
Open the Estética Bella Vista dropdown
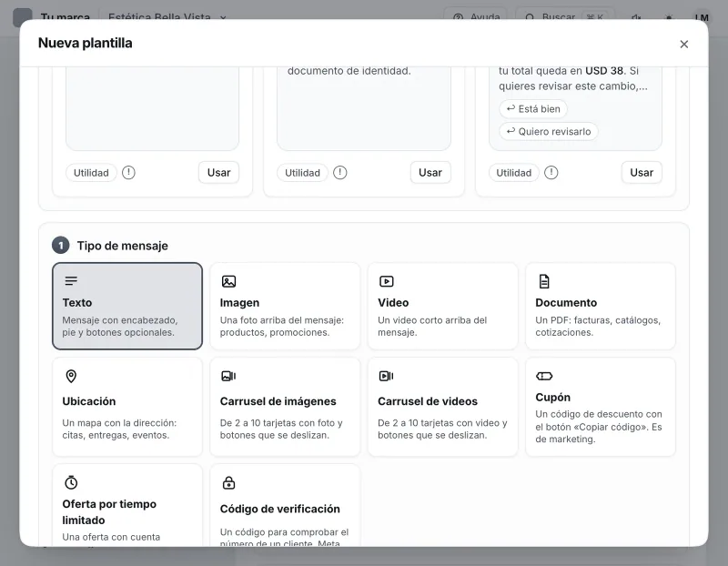[167, 17]
